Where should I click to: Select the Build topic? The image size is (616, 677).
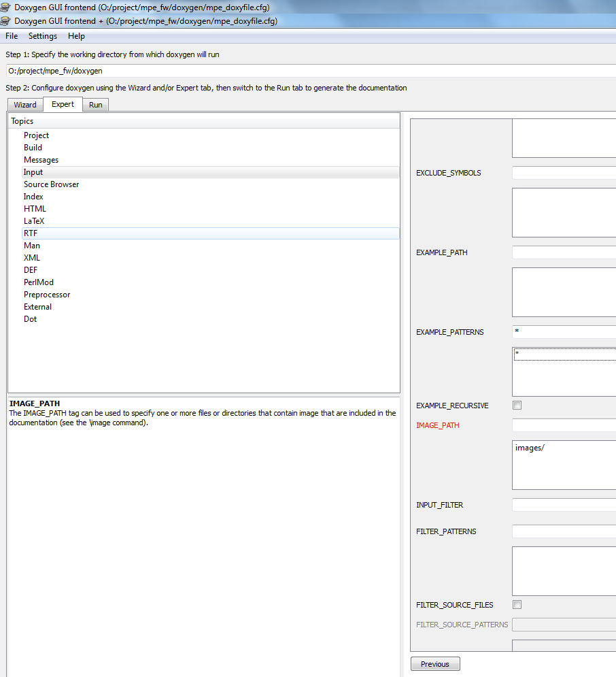coord(33,148)
